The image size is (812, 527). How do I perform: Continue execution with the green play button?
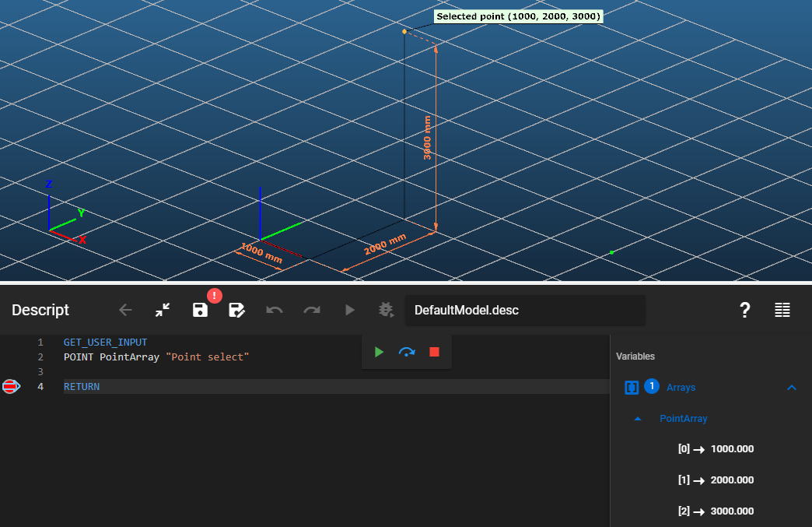coord(379,353)
